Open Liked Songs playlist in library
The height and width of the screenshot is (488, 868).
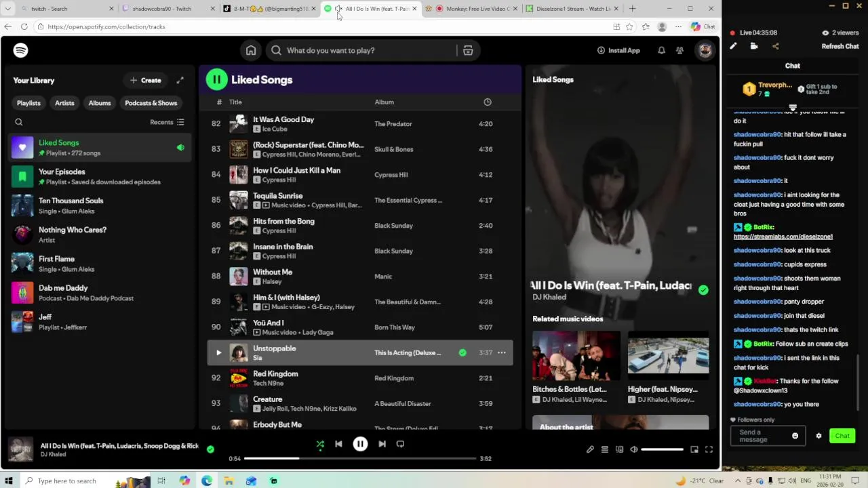click(100, 148)
